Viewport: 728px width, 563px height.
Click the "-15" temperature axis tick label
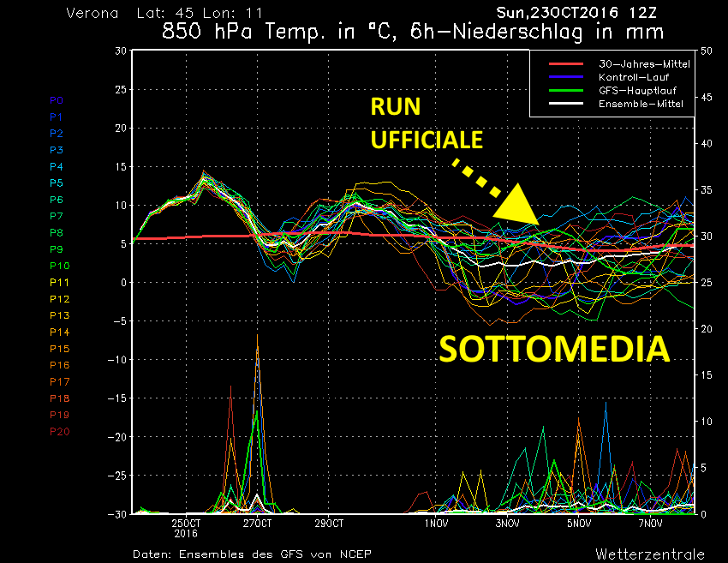pyautogui.click(x=116, y=398)
